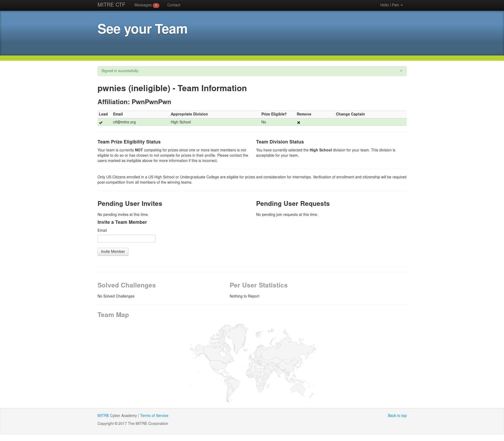The height and width of the screenshot is (441, 504).
Task: Click the Invite Member button
Action: coord(113,252)
